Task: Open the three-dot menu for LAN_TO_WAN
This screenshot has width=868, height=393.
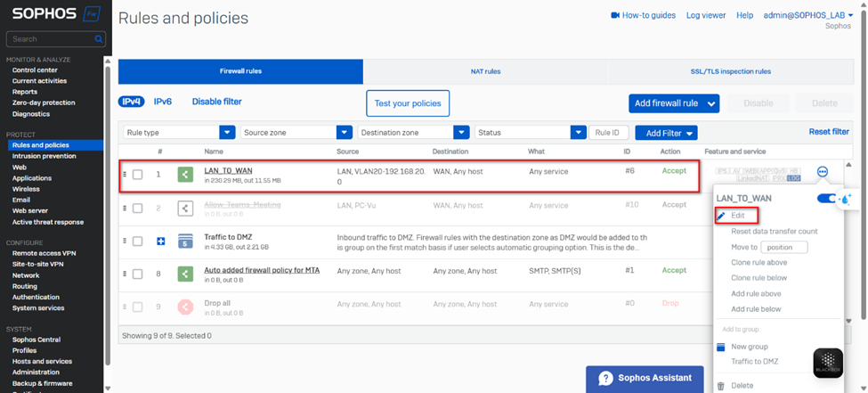Action: (822, 172)
